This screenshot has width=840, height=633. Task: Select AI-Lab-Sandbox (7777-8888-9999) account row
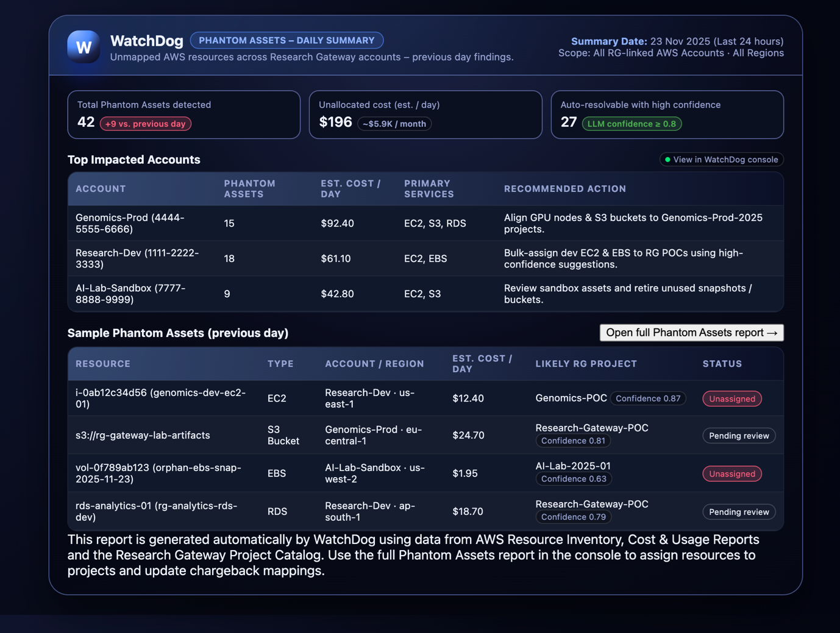point(425,294)
